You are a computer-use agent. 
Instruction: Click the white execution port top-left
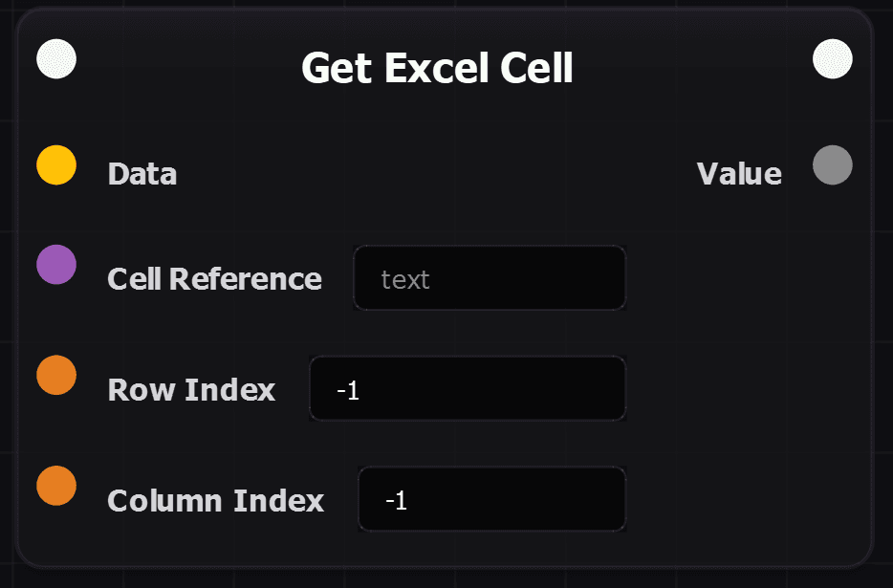[55, 58]
